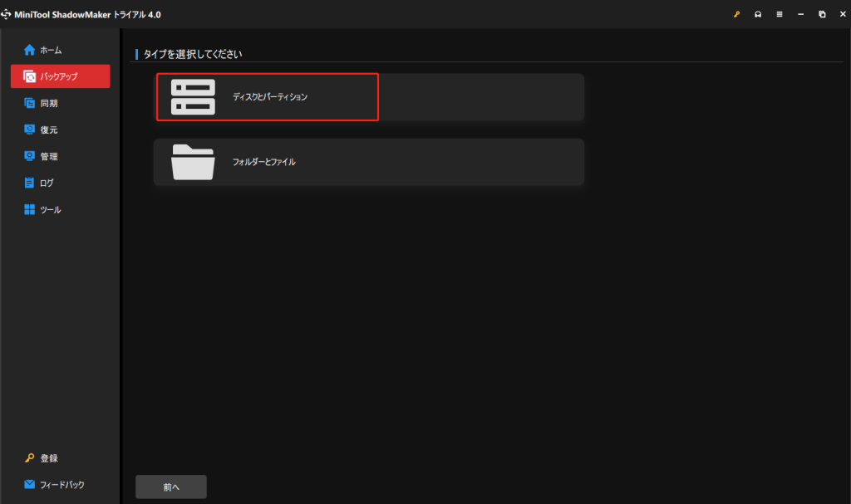This screenshot has height=504, width=851.
Task: Select the 同期 (Sync) sidebar icon
Action: coord(30,104)
